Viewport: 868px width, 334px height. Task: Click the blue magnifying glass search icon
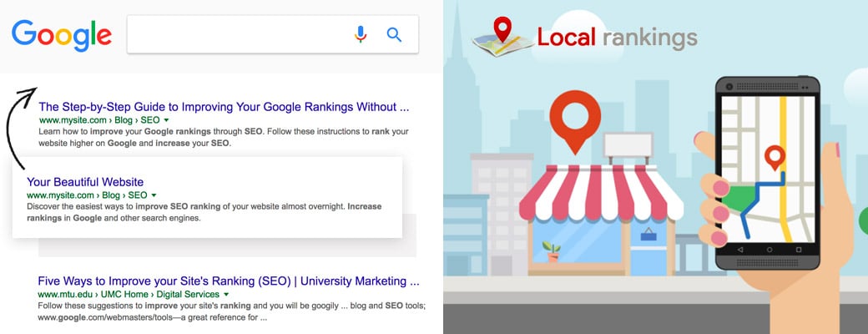tap(394, 34)
